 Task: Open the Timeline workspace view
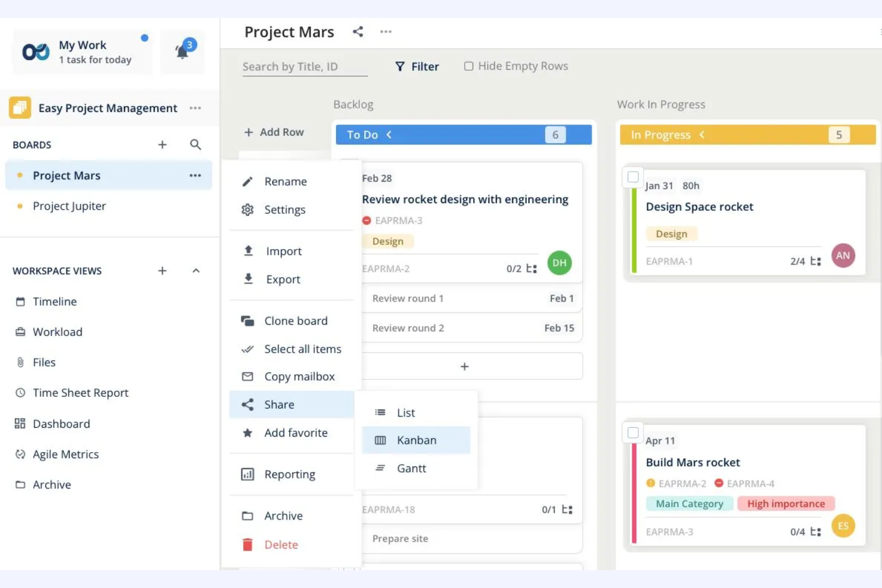(55, 301)
